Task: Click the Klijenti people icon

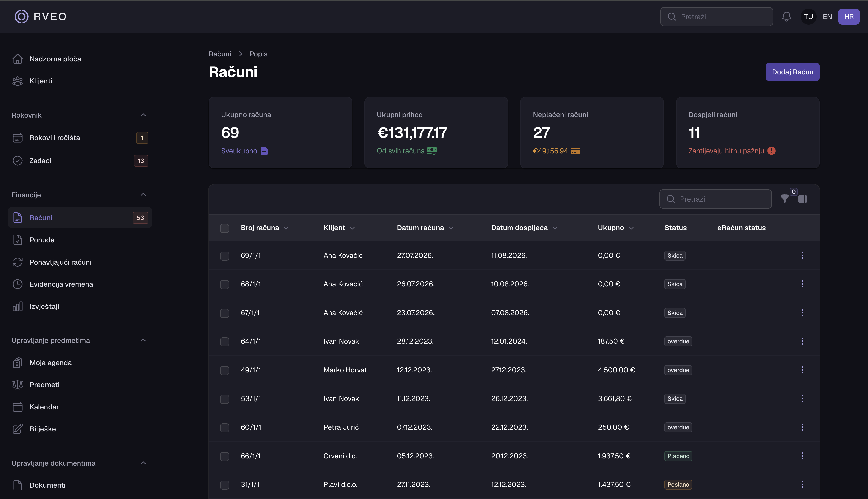Action: click(x=18, y=81)
